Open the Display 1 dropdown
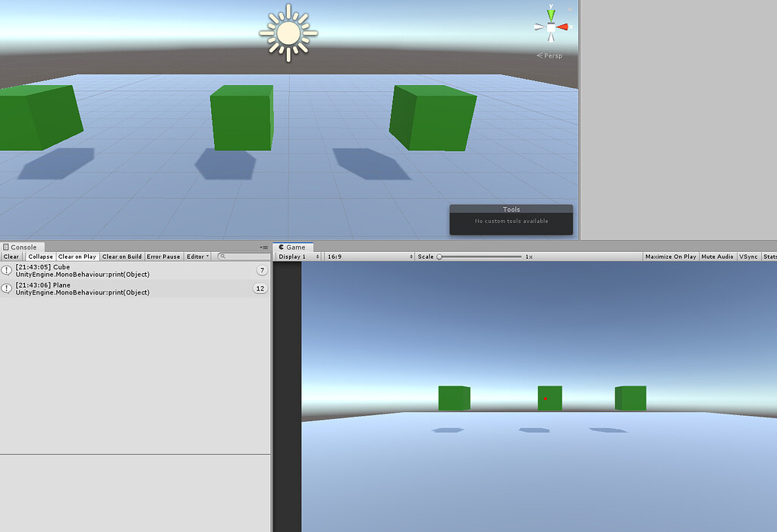This screenshot has height=532, width=777. 297,256
